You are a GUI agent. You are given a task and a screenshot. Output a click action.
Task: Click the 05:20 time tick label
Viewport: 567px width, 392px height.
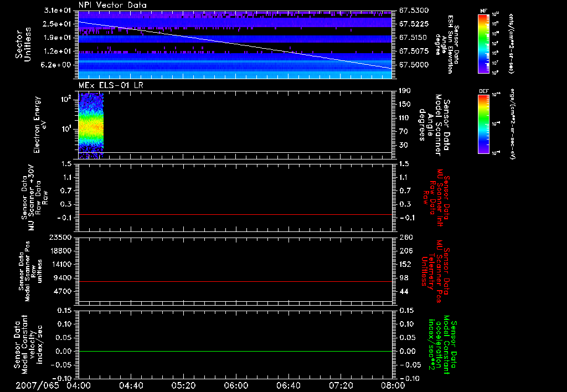tap(183, 385)
